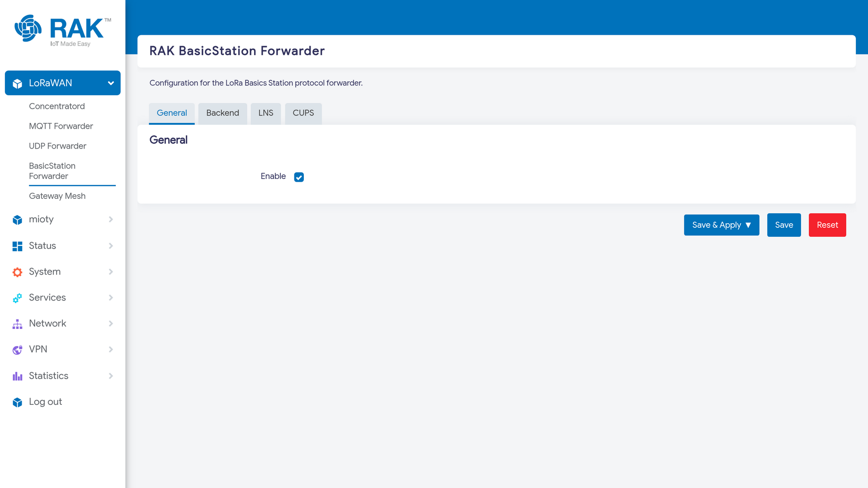
Task: Expand the VPN submenu arrow
Action: point(111,349)
